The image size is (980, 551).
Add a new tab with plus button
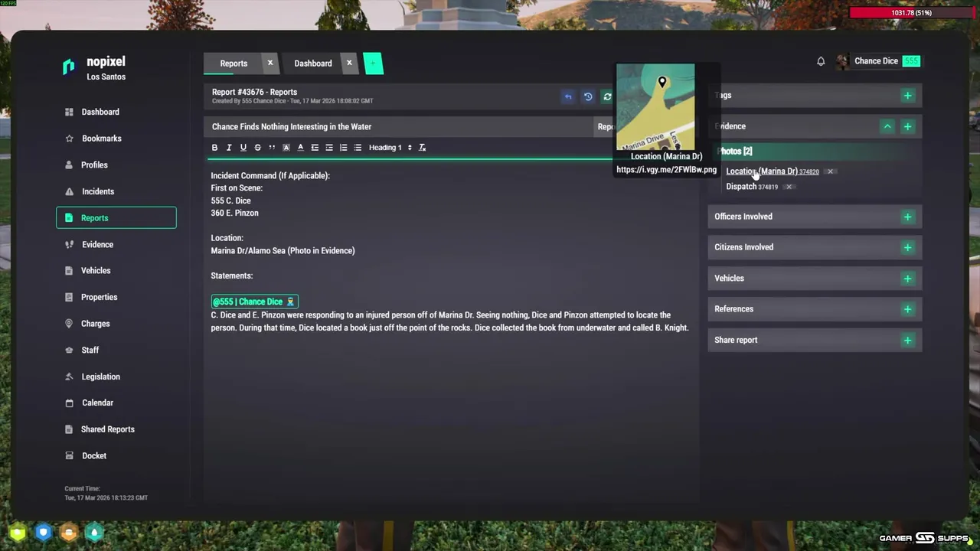pos(374,64)
